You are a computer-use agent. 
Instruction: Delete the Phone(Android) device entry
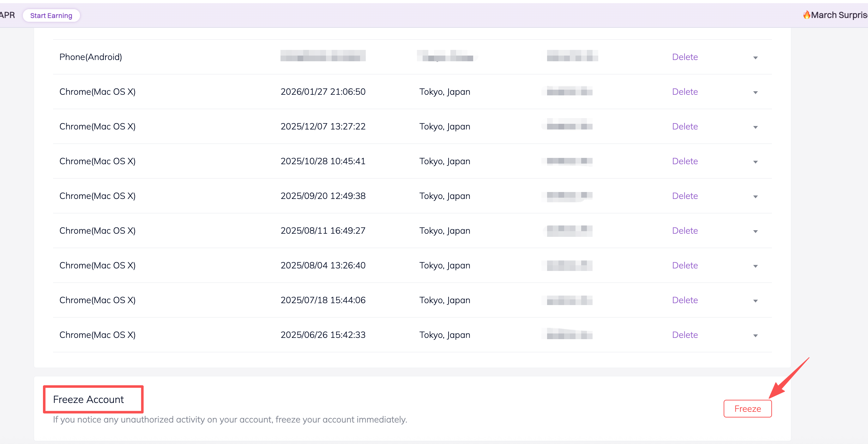point(685,57)
